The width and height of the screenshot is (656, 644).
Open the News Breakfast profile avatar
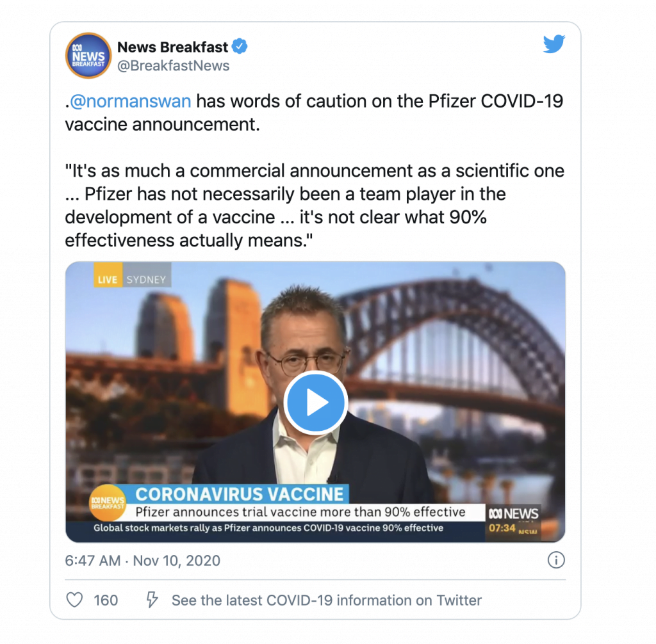[88, 56]
